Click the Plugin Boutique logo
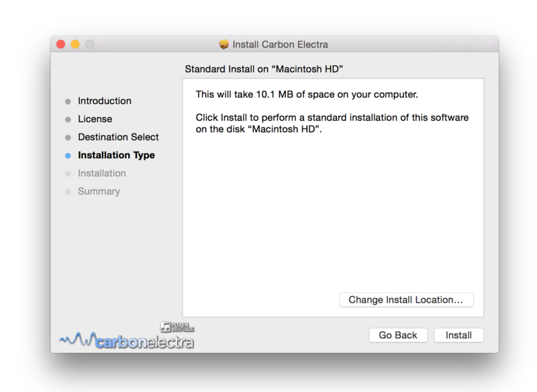The height and width of the screenshot is (392, 537). click(177, 327)
